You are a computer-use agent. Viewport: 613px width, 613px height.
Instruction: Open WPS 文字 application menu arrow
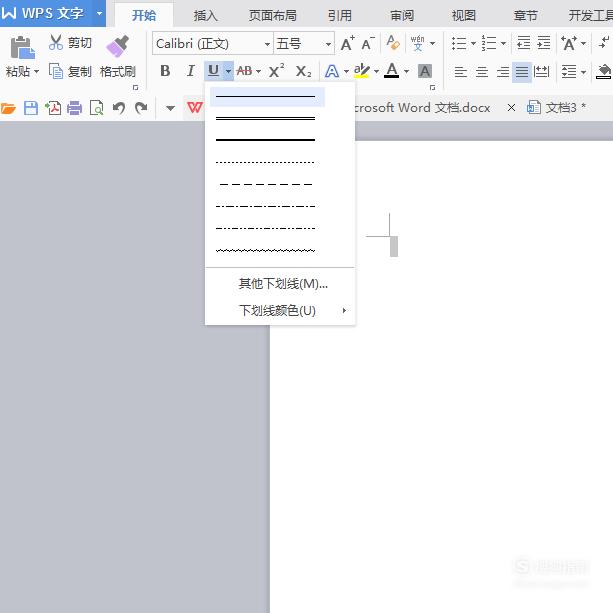point(99,14)
